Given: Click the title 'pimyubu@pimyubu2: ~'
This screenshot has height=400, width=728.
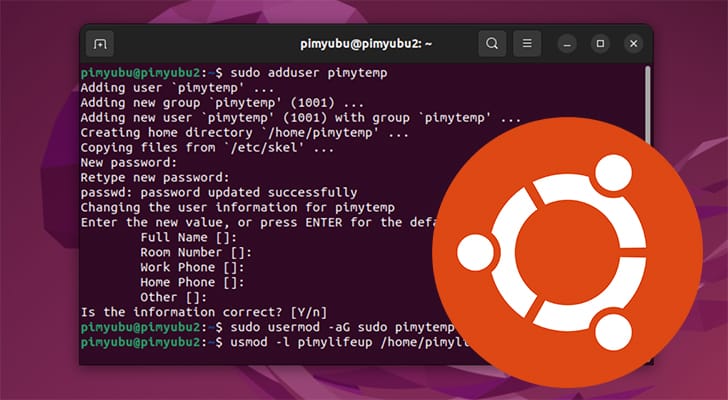Looking at the screenshot, I should click(x=366, y=44).
